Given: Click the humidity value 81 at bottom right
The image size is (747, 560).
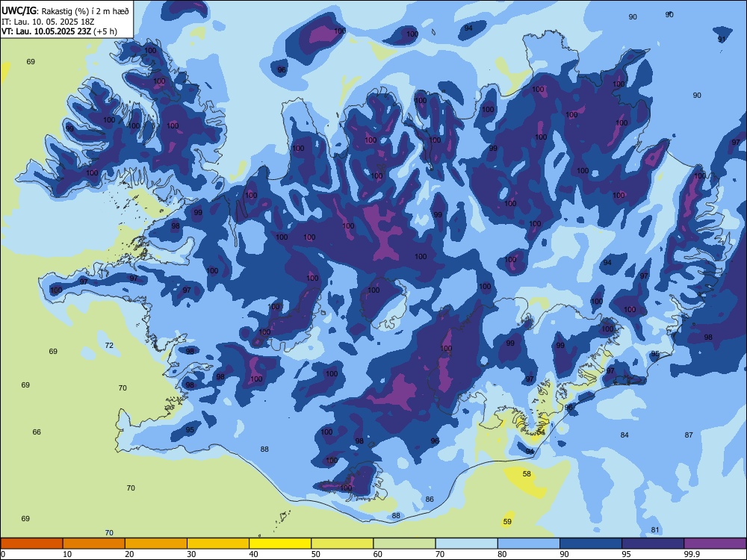Looking at the screenshot, I should (655, 530).
